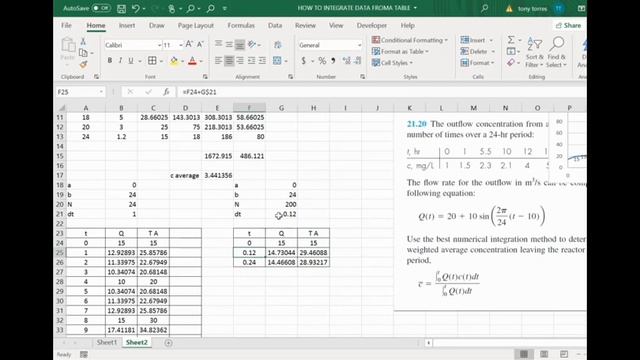Viewport: 640px width, 360px height.
Task: Click cell with value 3.441356
Action: (217, 176)
